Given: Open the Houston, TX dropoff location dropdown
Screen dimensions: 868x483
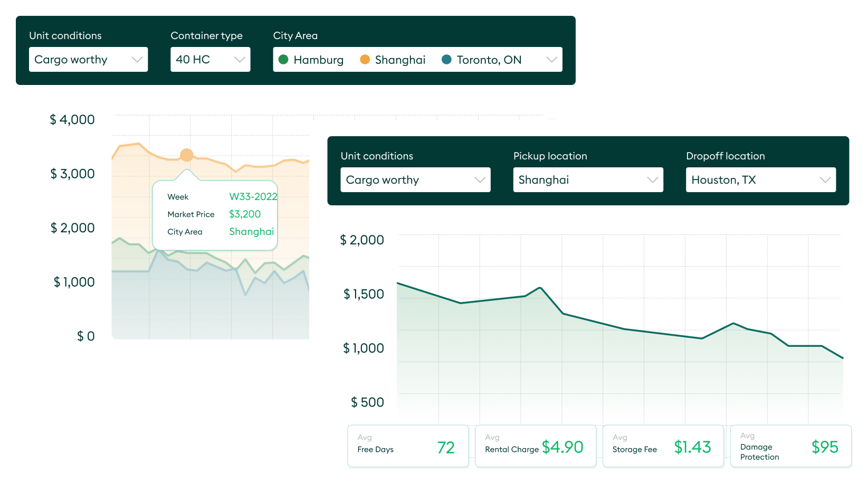Looking at the screenshot, I should (x=760, y=180).
